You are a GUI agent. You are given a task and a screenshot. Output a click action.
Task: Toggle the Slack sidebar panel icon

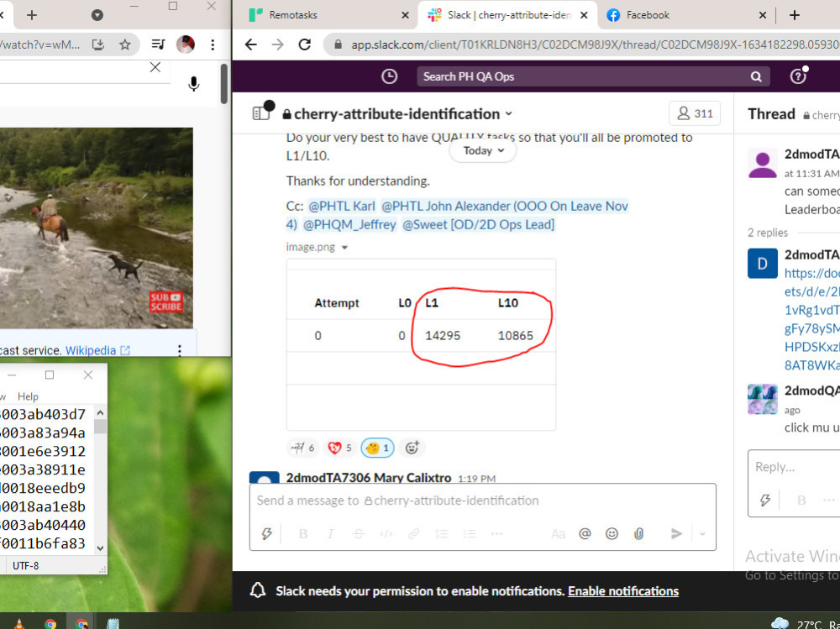pyautogui.click(x=261, y=113)
